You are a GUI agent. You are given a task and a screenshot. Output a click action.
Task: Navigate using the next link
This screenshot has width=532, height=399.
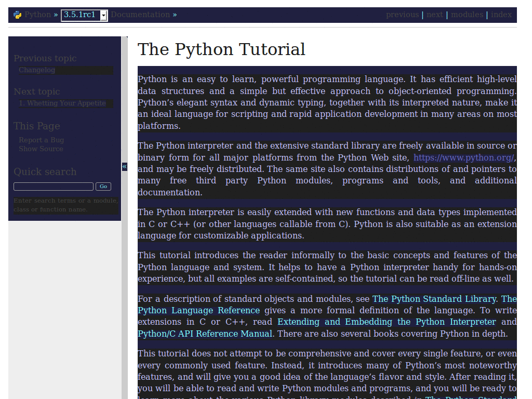coord(435,15)
